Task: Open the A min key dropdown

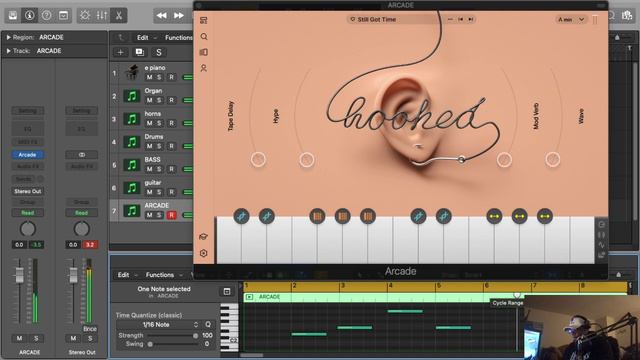Action: pos(571,20)
